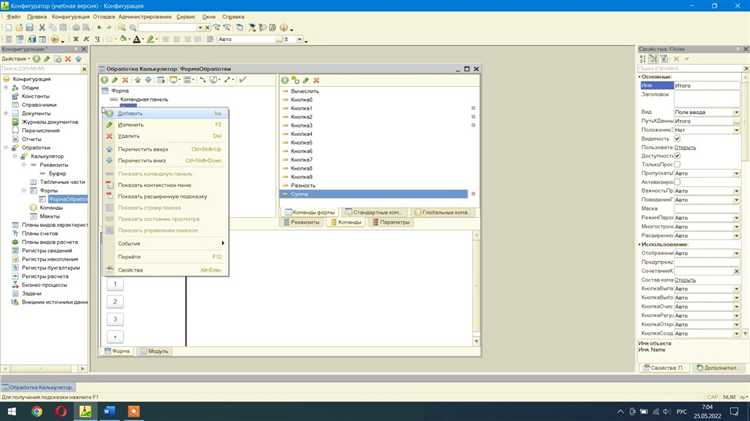The image size is (750, 421).
Task: Click the orange app icon on the taskbar
Action: pyautogui.click(x=134, y=411)
